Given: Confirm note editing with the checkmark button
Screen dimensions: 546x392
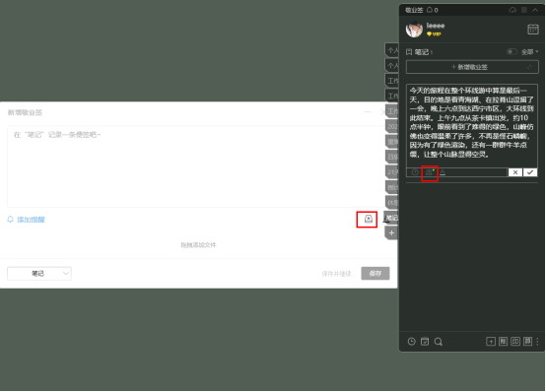Looking at the screenshot, I should pos(530,172).
